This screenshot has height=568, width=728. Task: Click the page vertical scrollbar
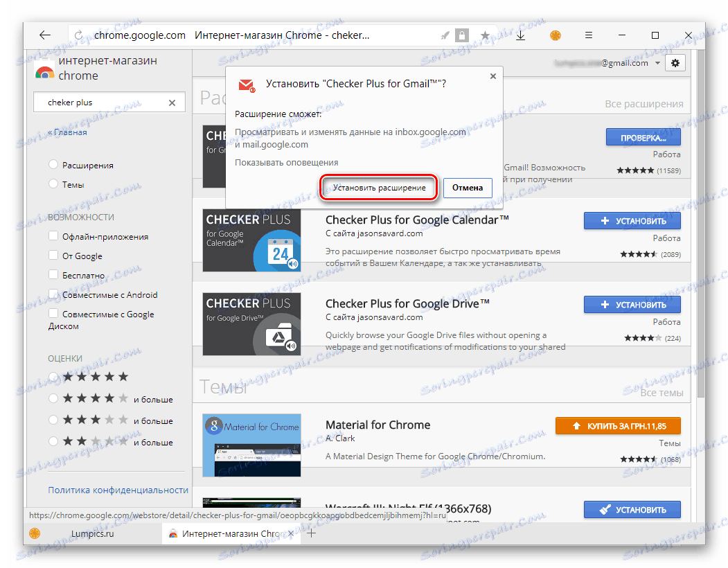point(701,223)
